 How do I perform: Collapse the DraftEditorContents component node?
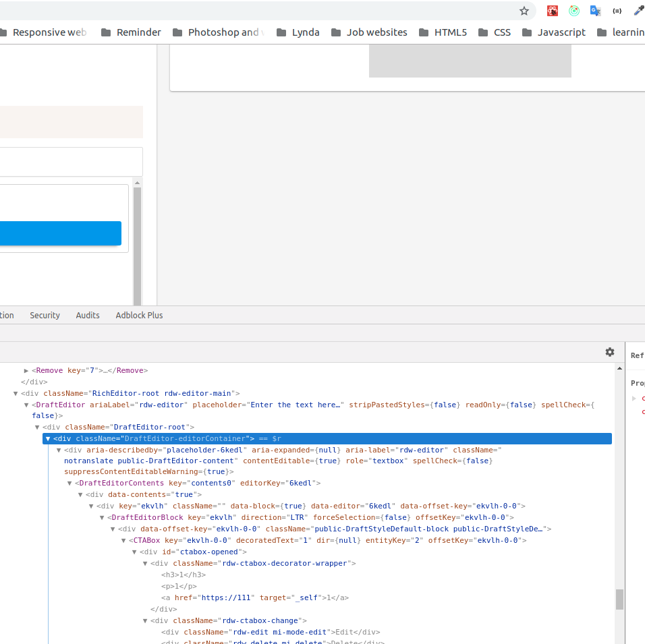pos(69,483)
